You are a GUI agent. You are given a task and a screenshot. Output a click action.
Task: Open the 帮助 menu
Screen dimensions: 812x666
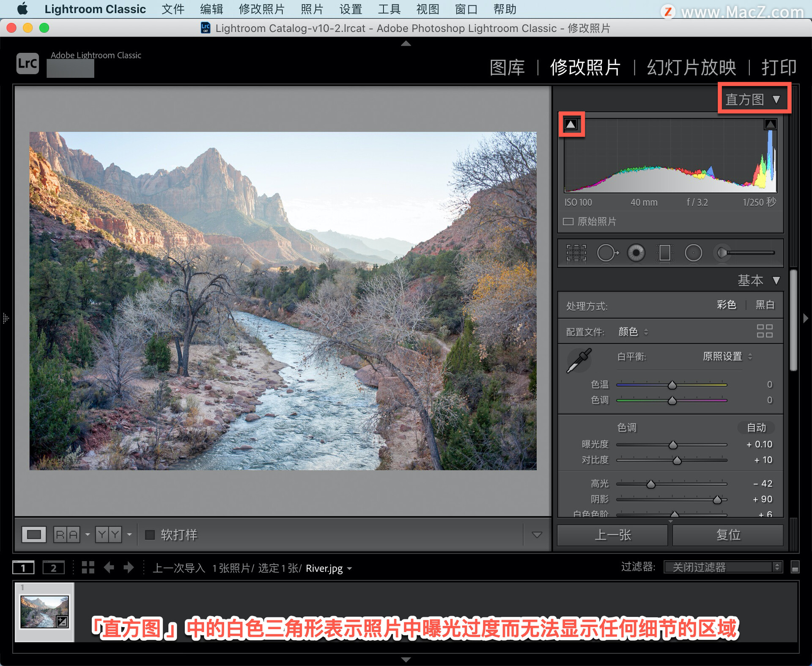(x=505, y=9)
